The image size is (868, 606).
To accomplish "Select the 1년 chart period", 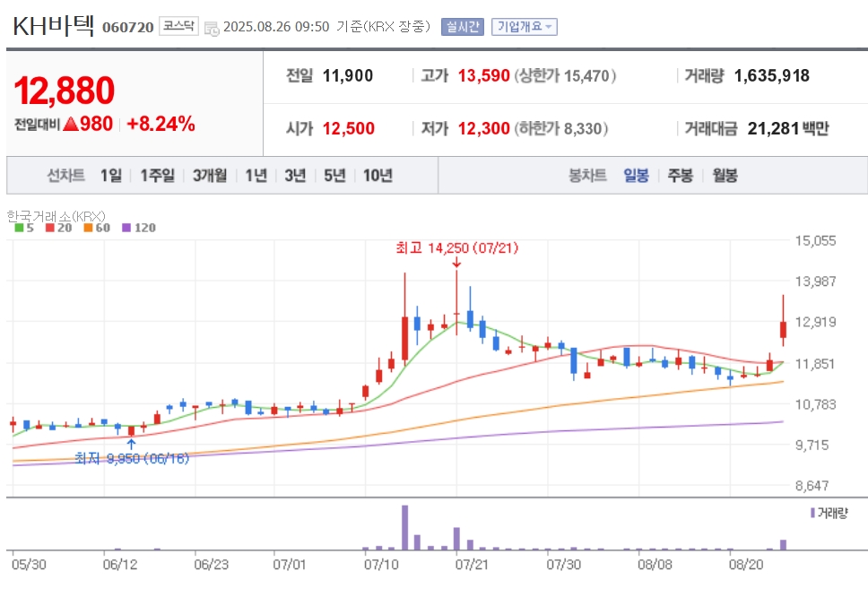I will [x=256, y=176].
